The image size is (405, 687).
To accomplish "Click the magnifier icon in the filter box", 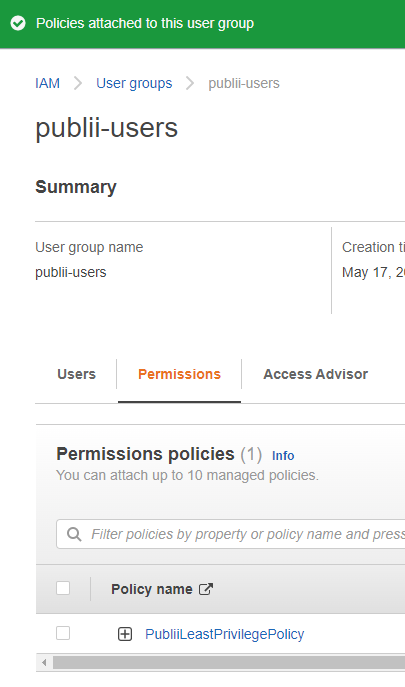I will (x=74, y=534).
